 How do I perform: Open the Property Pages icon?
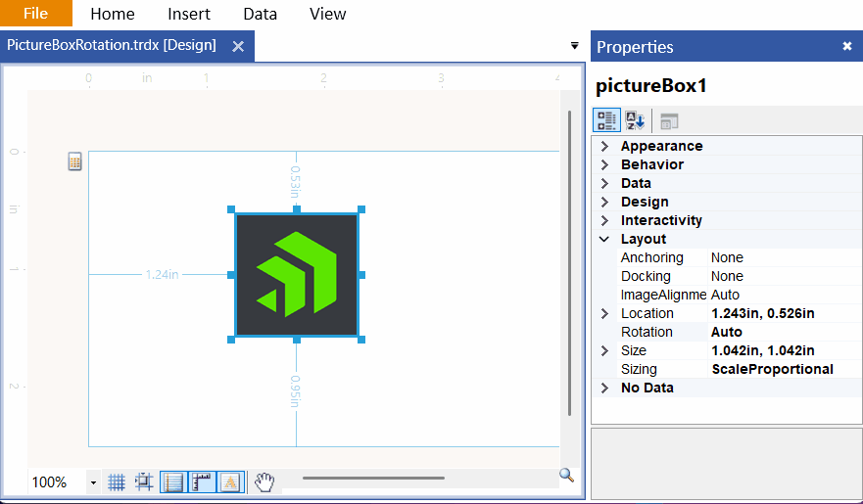669,121
